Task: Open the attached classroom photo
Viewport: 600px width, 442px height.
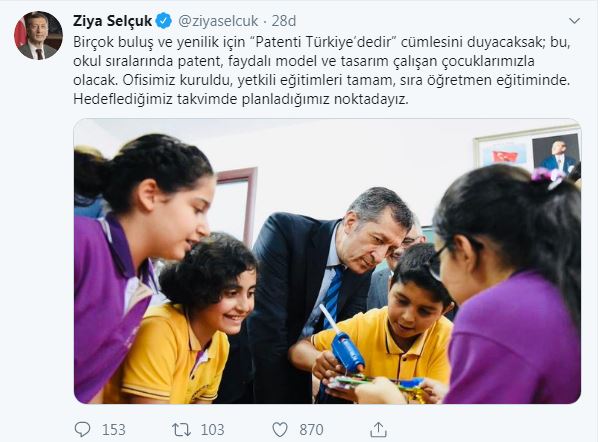Action: 327,261
